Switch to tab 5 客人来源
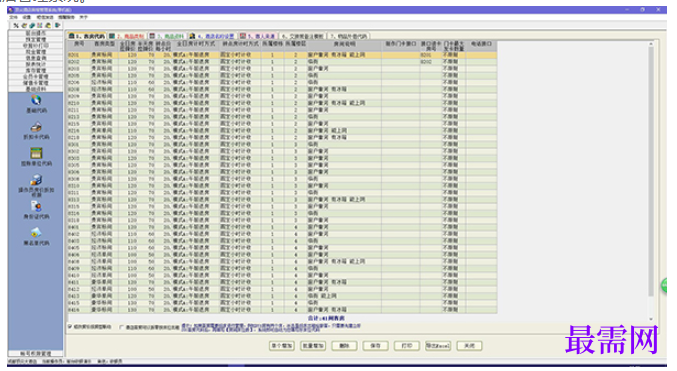Viewport: 677px width, 371px height. (x=258, y=36)
